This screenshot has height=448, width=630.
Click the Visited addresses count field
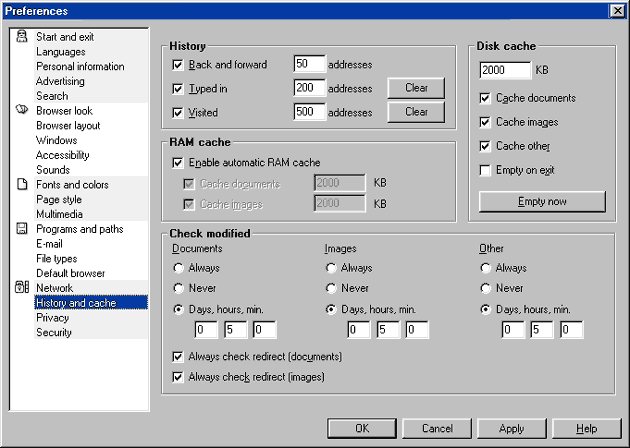coord(309,112)
